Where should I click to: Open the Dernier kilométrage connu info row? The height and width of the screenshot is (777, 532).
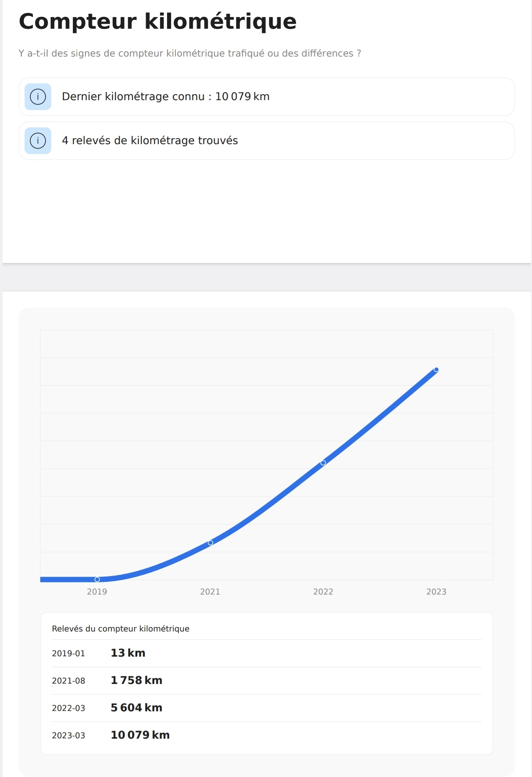(267, 97)
